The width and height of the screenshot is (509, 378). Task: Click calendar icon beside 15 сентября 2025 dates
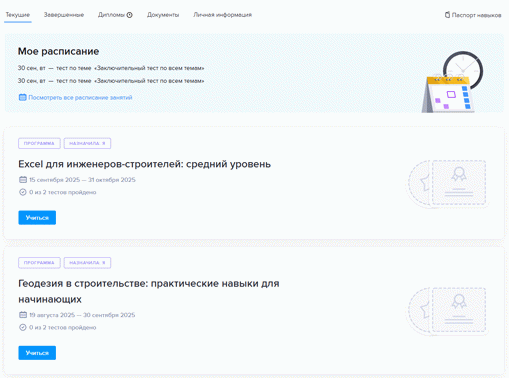click(x=23, y=180)
